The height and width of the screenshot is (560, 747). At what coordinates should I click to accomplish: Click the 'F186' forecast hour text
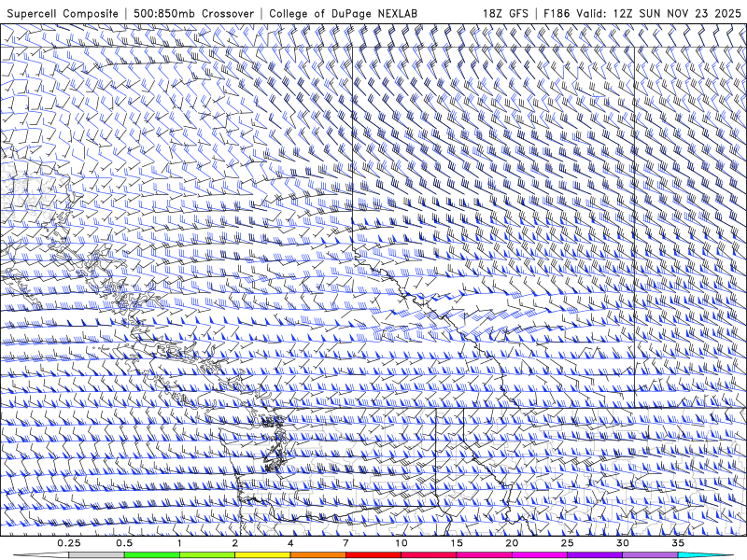557,13
